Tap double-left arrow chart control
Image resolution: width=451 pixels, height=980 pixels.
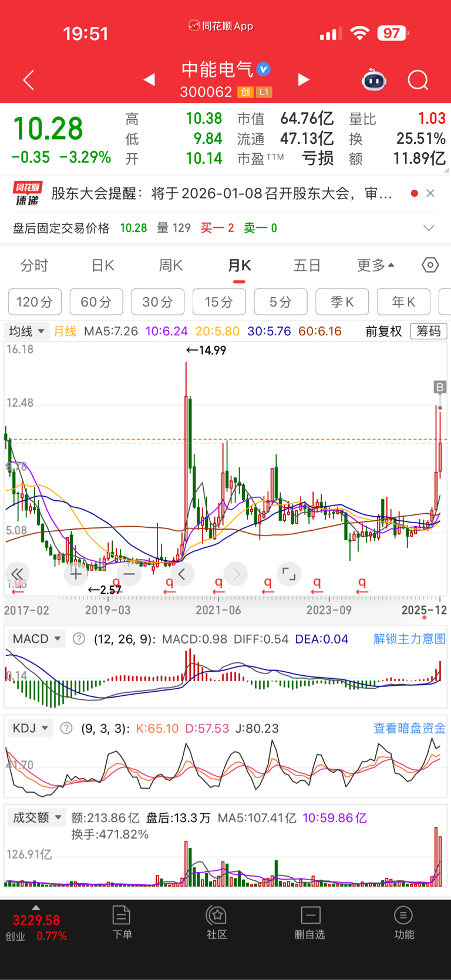pos(17,574)
